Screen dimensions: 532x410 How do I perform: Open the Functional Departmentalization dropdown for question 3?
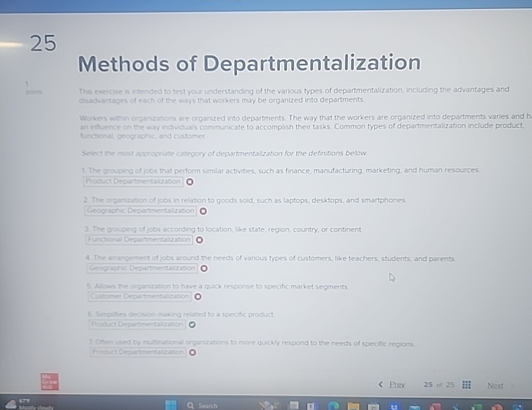[137, 239]
